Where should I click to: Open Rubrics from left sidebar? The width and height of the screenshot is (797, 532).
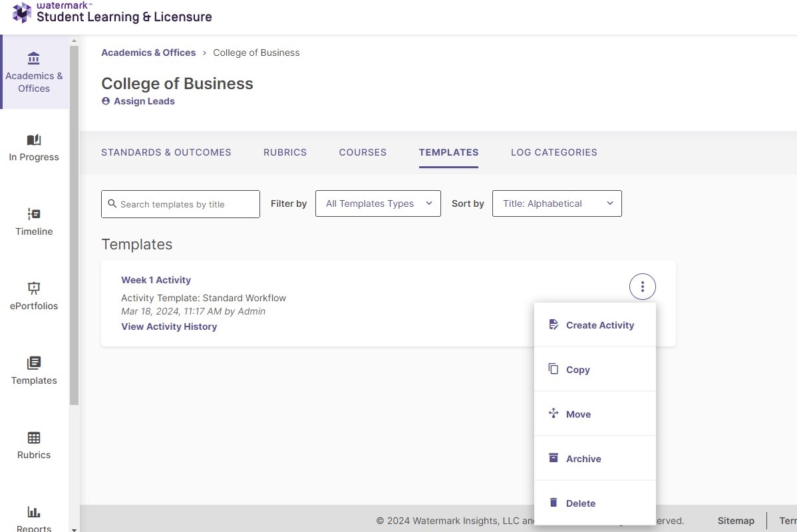[x=34, y=446]
